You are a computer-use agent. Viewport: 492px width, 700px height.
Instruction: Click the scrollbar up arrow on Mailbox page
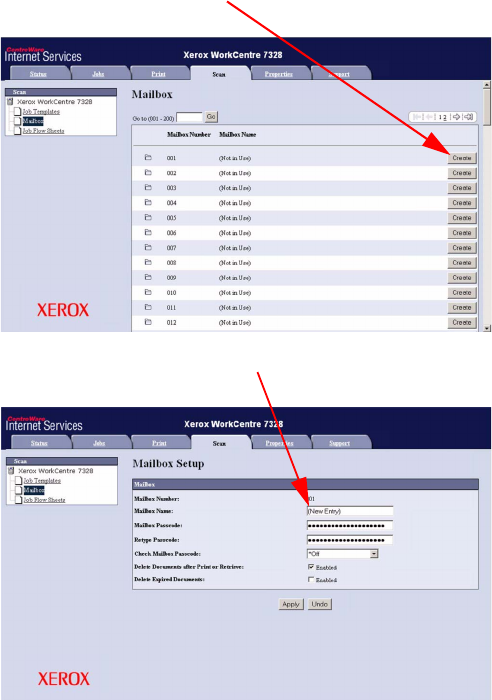pyautogui.click(x=487, y=85)
